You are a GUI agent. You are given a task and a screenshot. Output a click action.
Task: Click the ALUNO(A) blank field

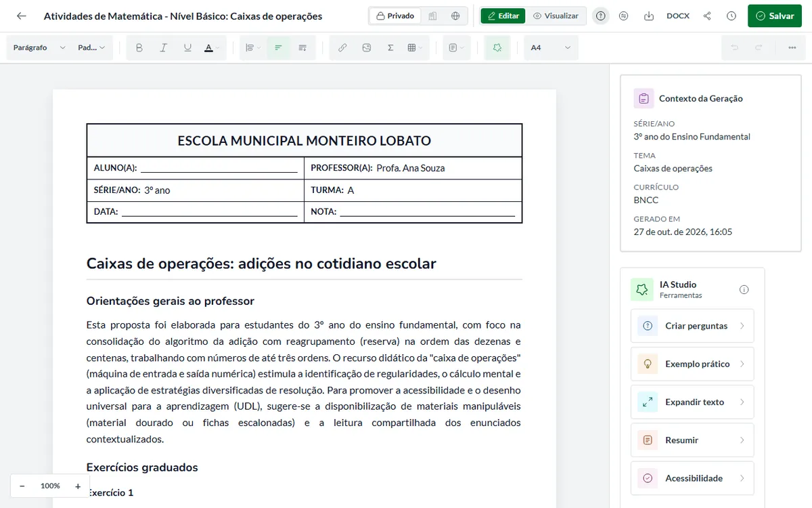click(219, 168)
